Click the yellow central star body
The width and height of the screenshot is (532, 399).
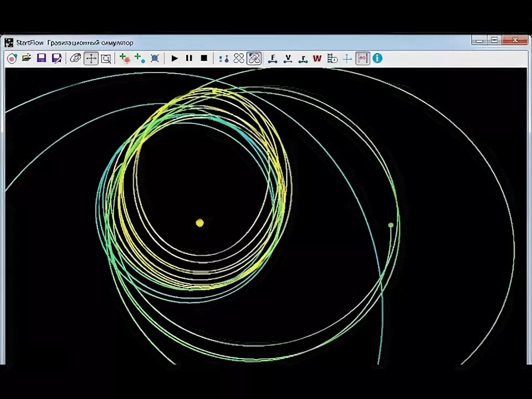200,223
